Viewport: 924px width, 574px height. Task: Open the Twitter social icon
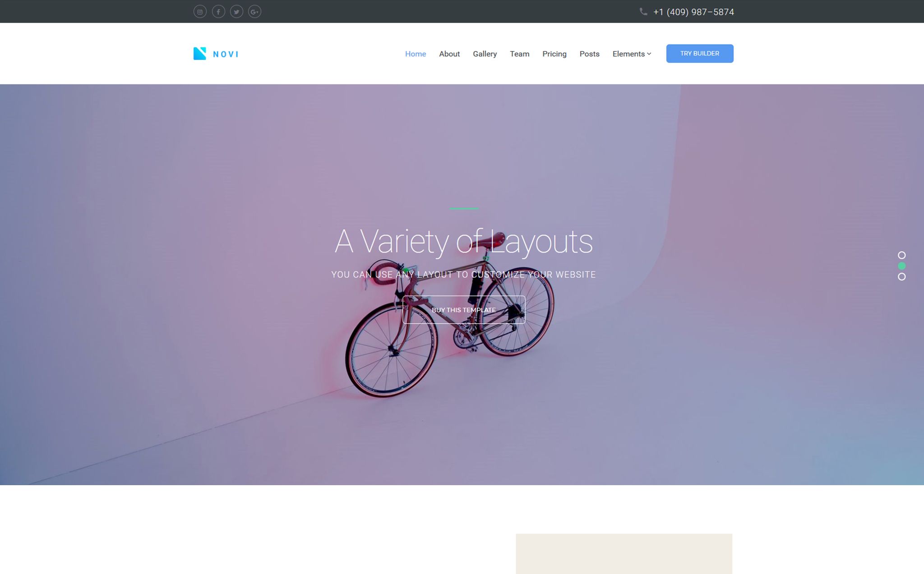click(x=236, y=12)
